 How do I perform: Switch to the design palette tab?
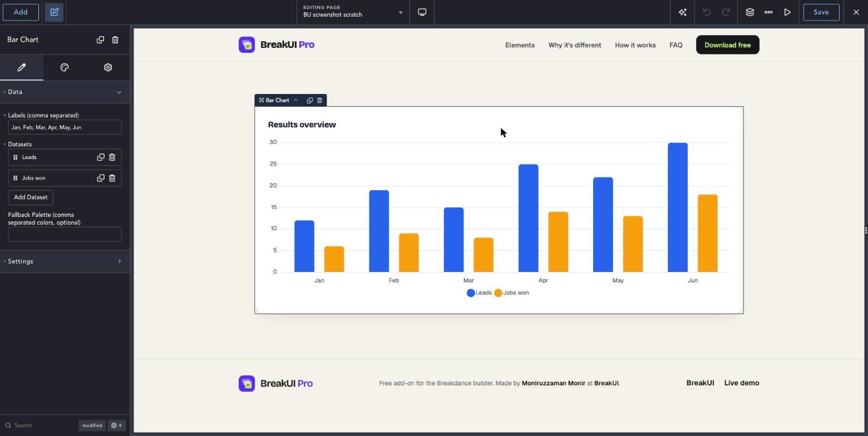point(65,67)
